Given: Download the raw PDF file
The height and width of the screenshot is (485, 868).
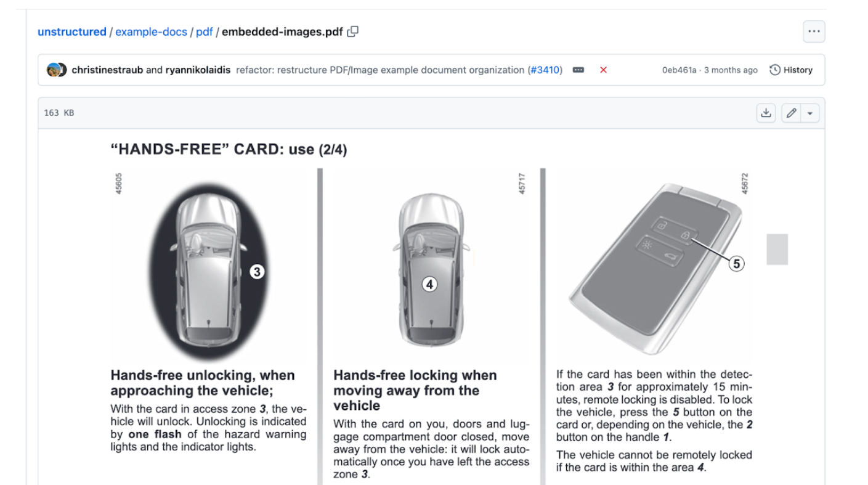Looking at the screenshot, I should 766,113.
